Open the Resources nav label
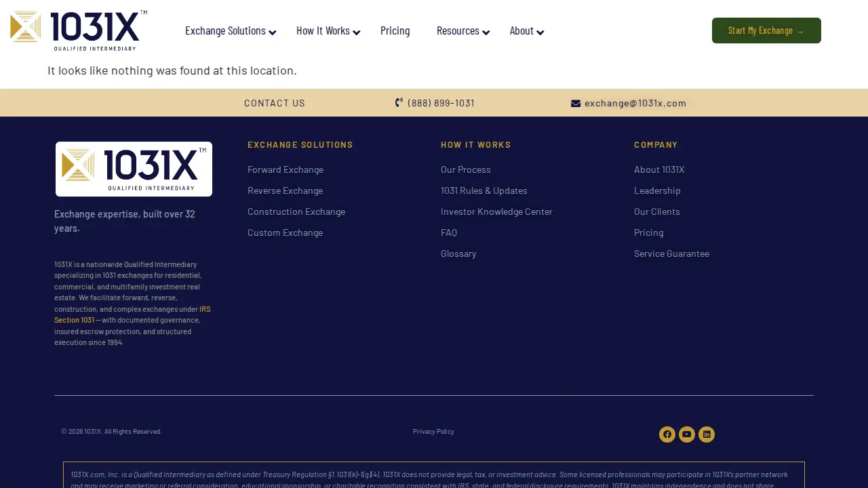The height and width of the screenshot is (488, 868). pos(458,30)
